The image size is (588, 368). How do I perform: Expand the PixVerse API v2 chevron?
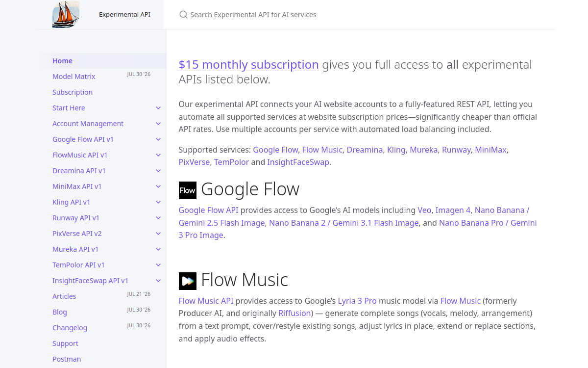click(158, 234)
